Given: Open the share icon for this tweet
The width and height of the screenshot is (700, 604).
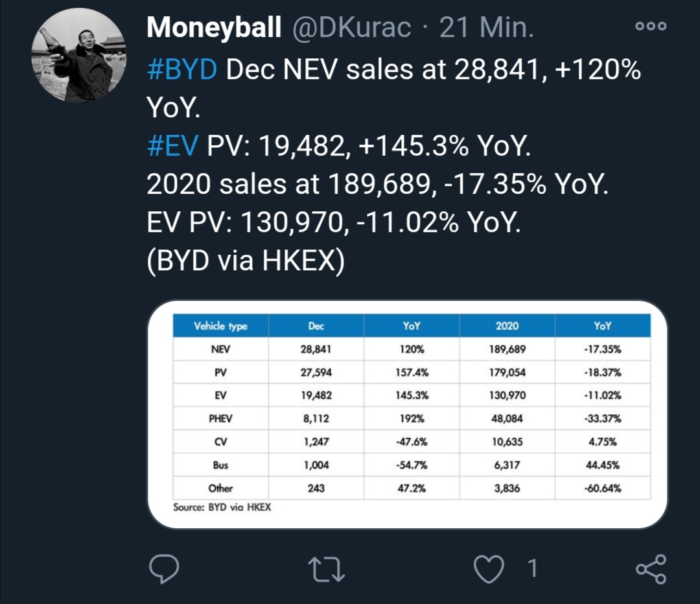Looking at the screenshot, I should click(650, 569).
